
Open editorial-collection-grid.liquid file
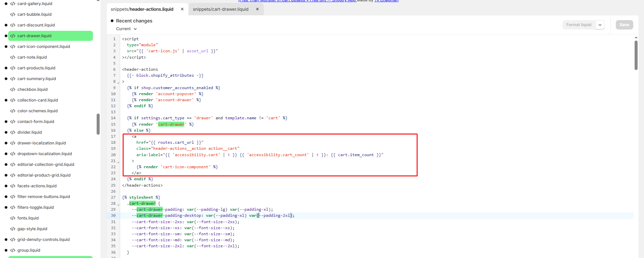(46, 165)
